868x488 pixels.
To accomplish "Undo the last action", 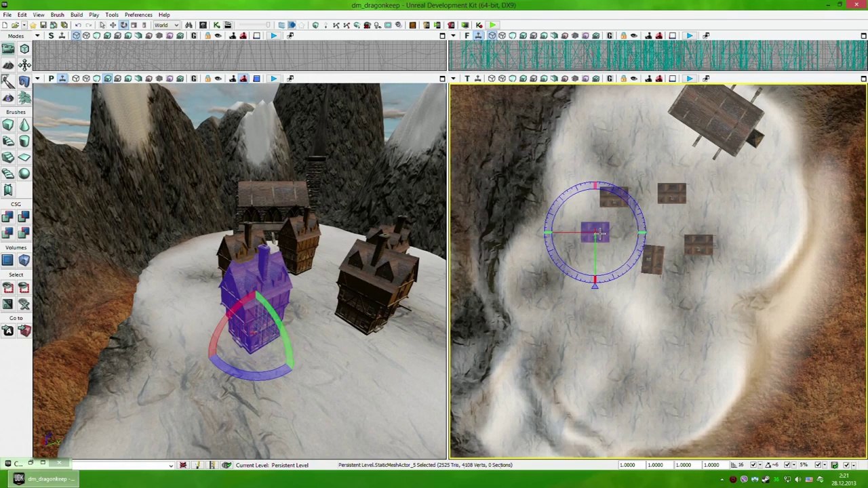I will 78,25.
